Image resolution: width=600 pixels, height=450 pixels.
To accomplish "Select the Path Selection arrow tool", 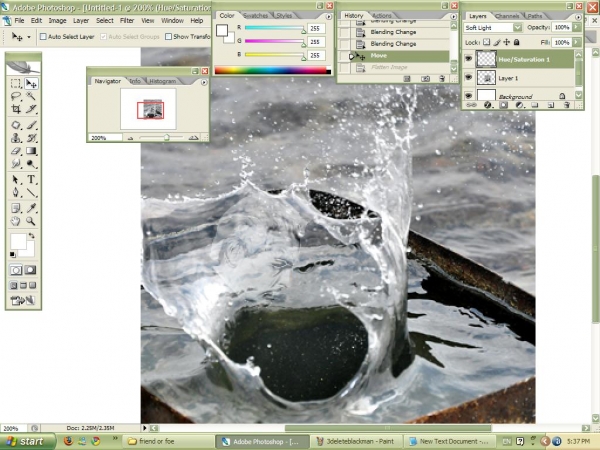I will point(16,179).
